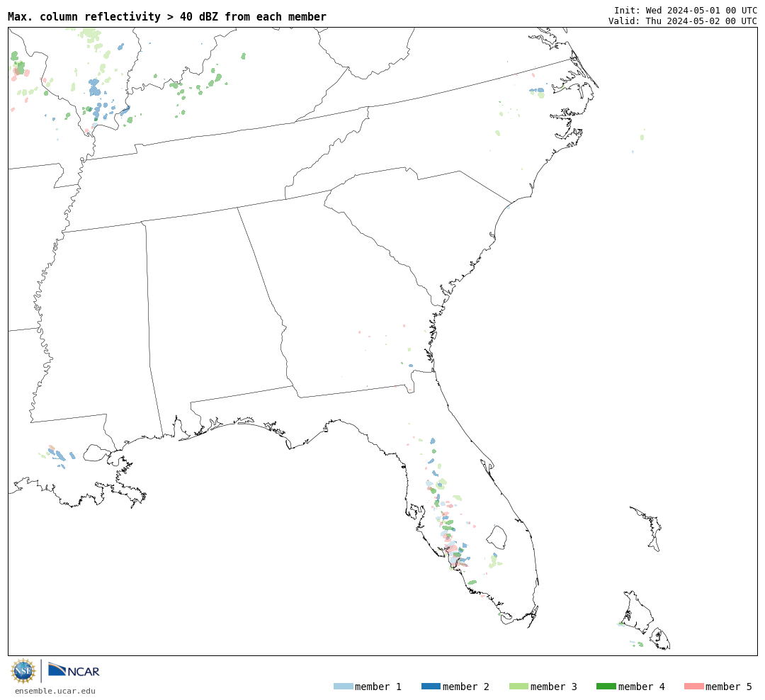Click the "Valid: Thu 2024-05-02 00 UTC" text

[x=683, y=21]
